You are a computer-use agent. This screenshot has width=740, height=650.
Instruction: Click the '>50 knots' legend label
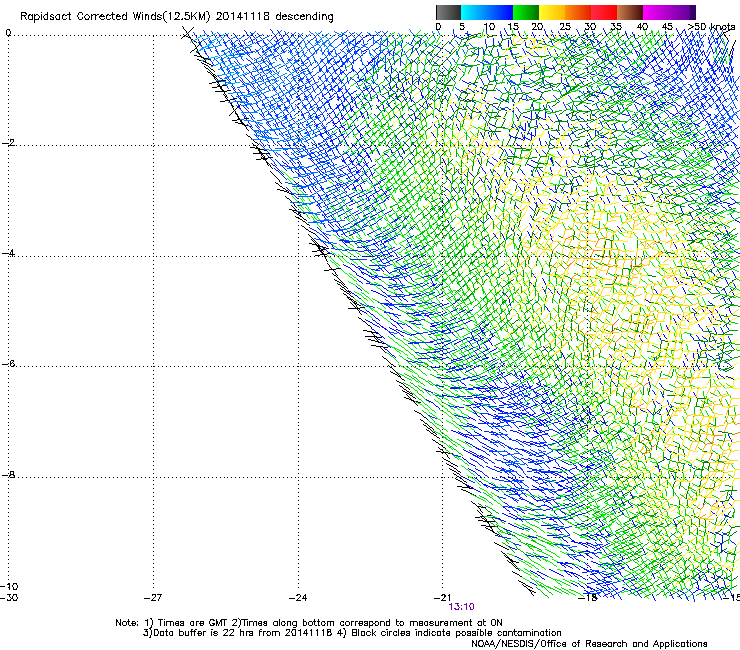711,27
